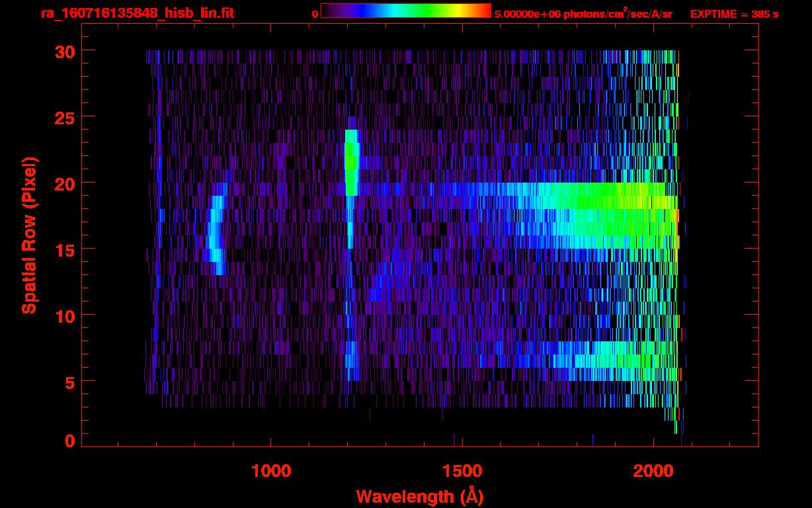The width and height of the screenshot is (812, 508).
Task: Click the colorbar minimum label 0
Action: [x=315, y=14]
